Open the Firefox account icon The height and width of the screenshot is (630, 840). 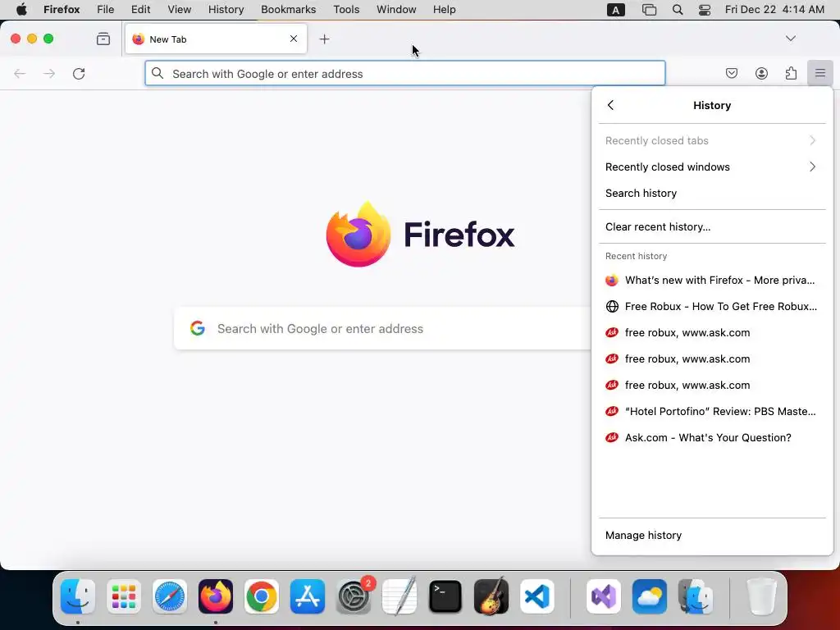tap(761, 73)
